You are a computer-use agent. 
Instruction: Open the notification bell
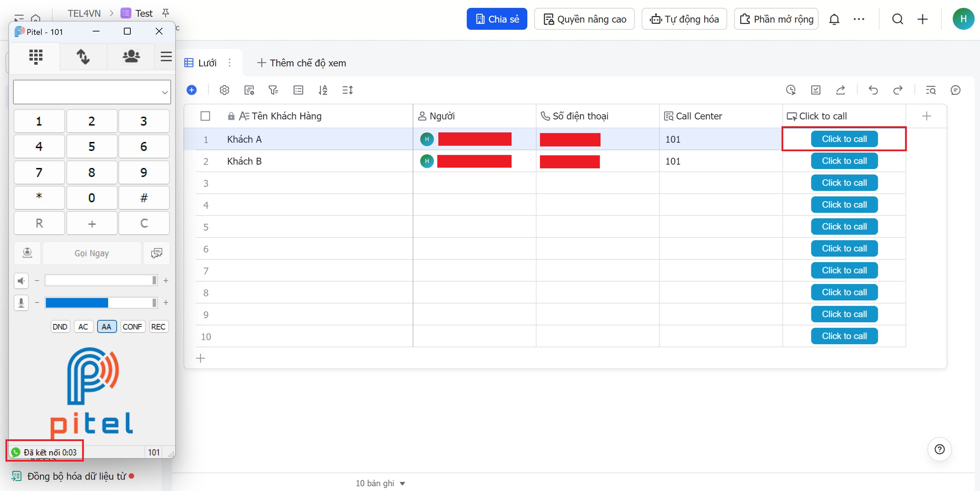tap(834, 19)
